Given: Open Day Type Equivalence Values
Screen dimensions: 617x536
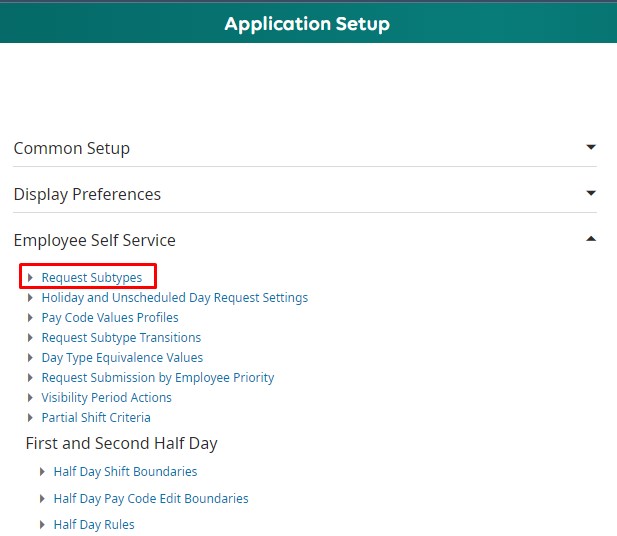Looking at the screenshot, I should point(122,358).
